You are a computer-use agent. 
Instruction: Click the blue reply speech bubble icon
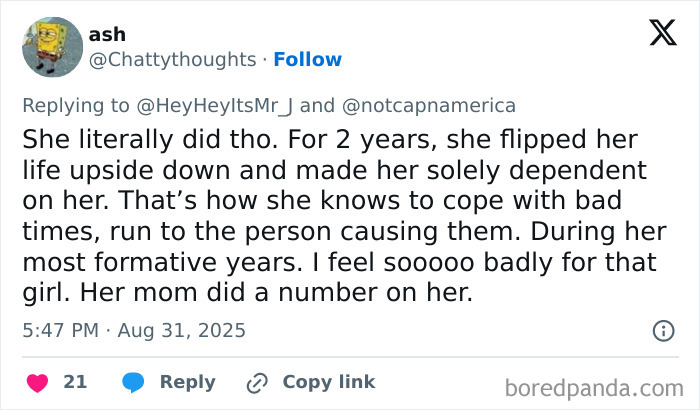133,382
